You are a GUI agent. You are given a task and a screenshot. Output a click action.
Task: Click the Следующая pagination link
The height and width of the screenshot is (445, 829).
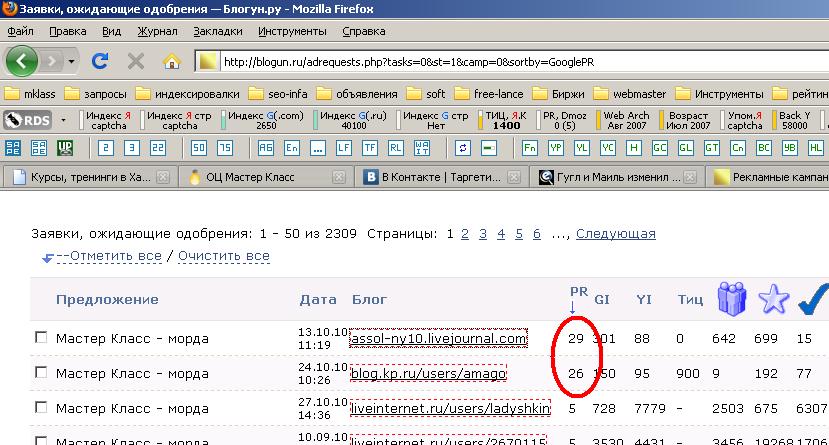pos(616,233)
